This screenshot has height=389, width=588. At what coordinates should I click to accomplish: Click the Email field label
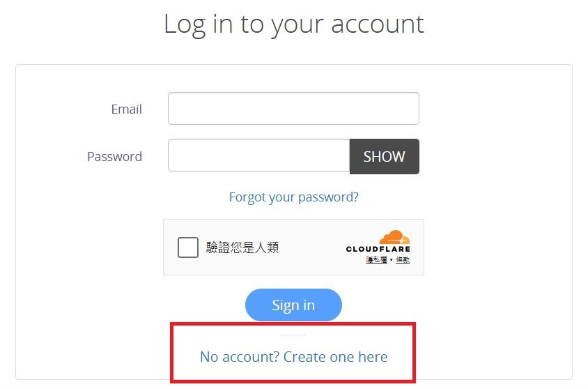pos(126,109)
